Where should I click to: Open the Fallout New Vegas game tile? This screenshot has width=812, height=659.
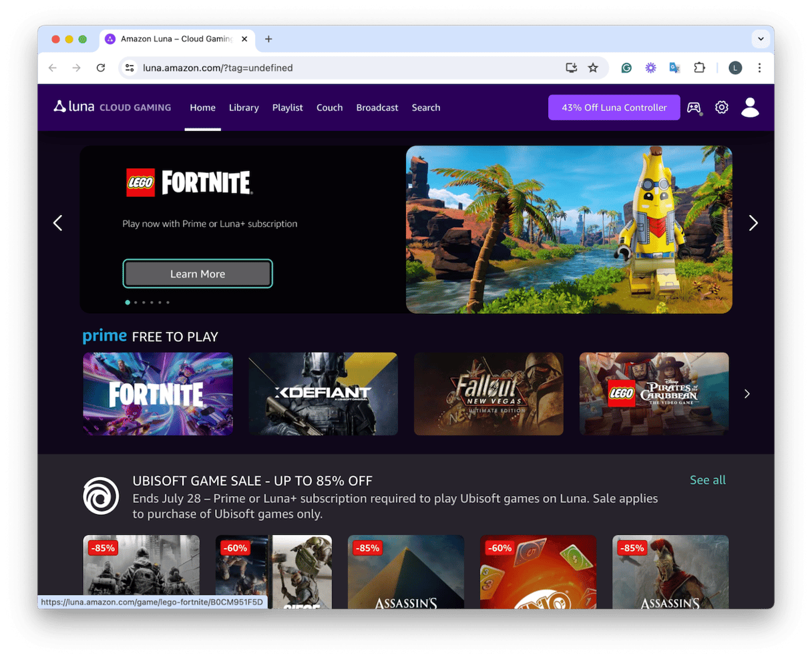(488, 394)
